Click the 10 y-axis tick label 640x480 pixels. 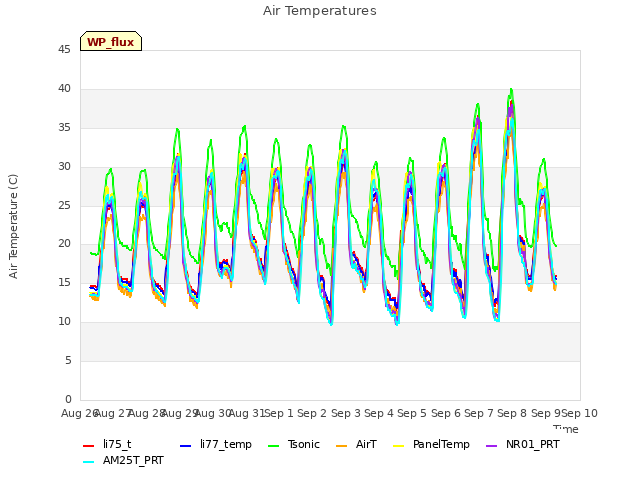click(x=64, y=322)
